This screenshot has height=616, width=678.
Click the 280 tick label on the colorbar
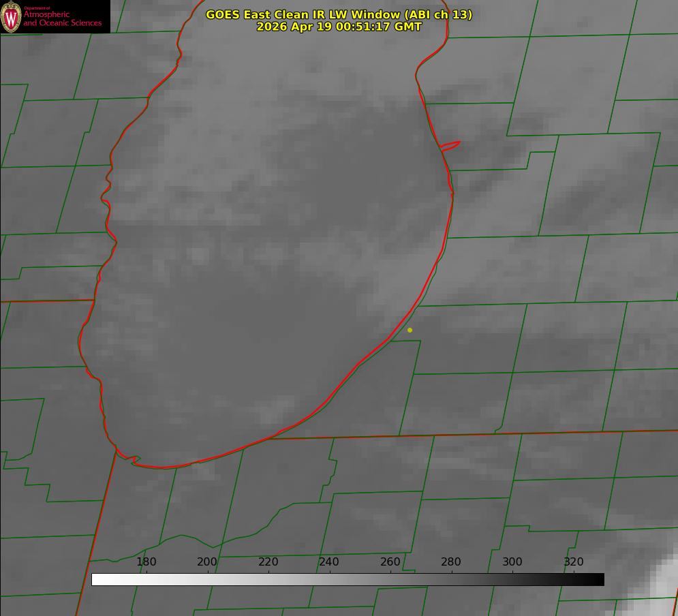451,561
